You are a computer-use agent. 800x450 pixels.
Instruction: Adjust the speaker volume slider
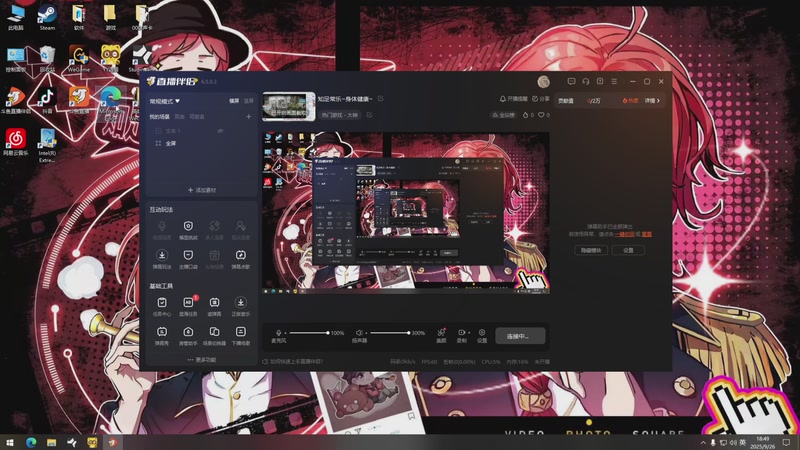pyautogui.click(x=390, y=333)
